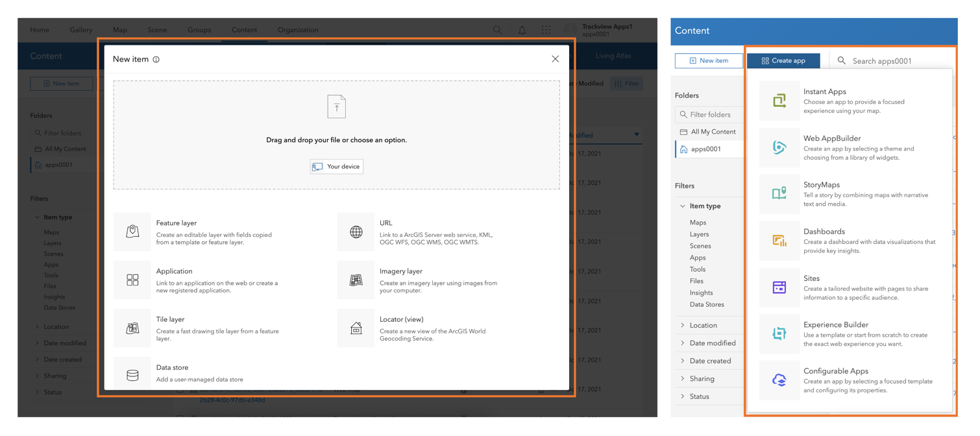The width and height of the screenshot is (980, 436).
Task: Open the app launcher grid icon
Action: (x=545, y=29)
